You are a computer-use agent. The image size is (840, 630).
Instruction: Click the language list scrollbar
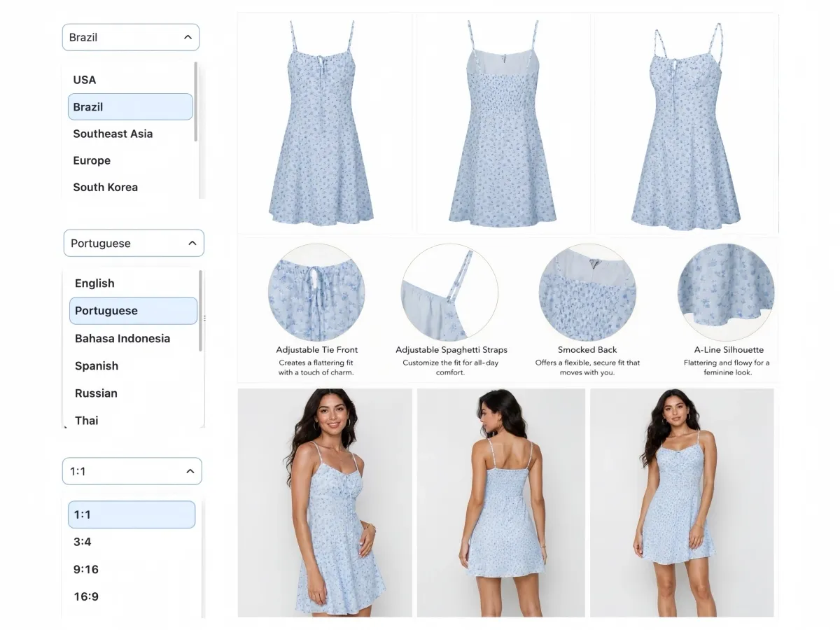pos(201,311)
